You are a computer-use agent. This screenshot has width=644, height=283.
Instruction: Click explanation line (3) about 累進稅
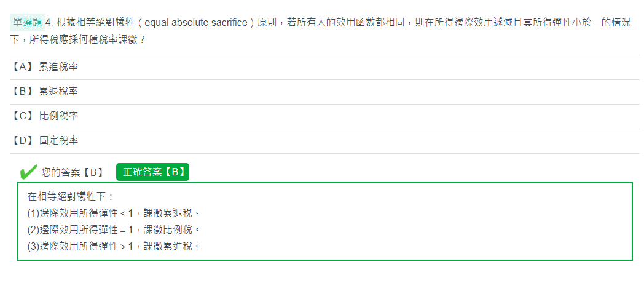(114, 246)
